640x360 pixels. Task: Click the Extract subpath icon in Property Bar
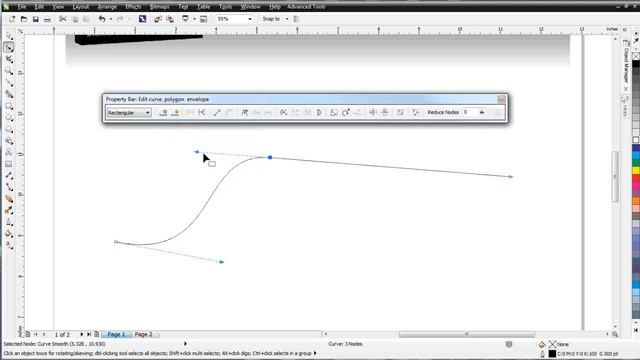point(307,113)
